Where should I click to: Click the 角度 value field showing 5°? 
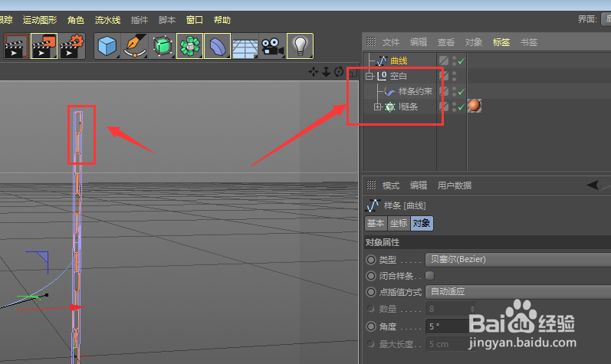click(450, 326)
